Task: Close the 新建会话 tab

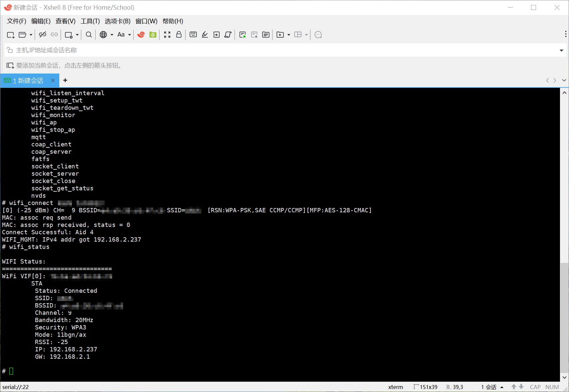Action: point(53,80)
